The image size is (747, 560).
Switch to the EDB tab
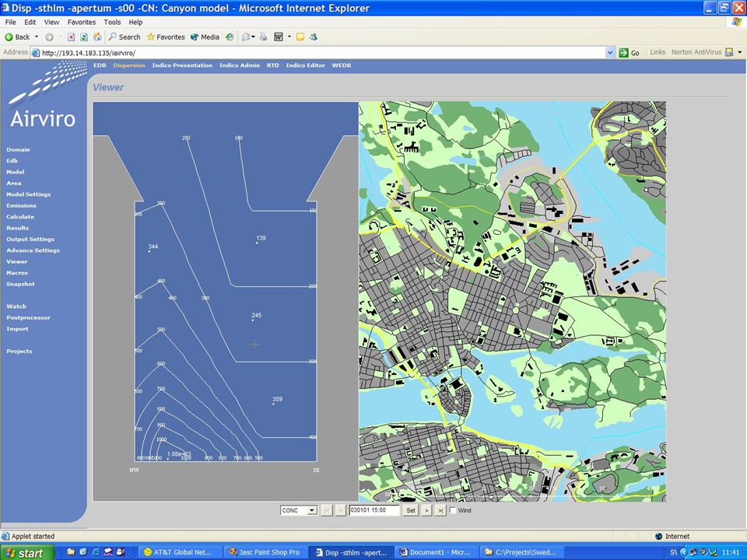[100, 65]
